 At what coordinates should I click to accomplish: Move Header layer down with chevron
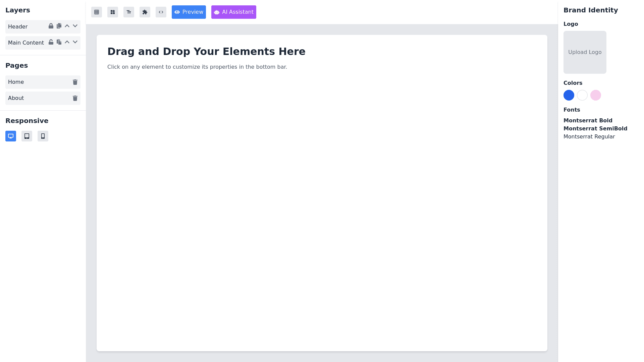pos(75,26)
